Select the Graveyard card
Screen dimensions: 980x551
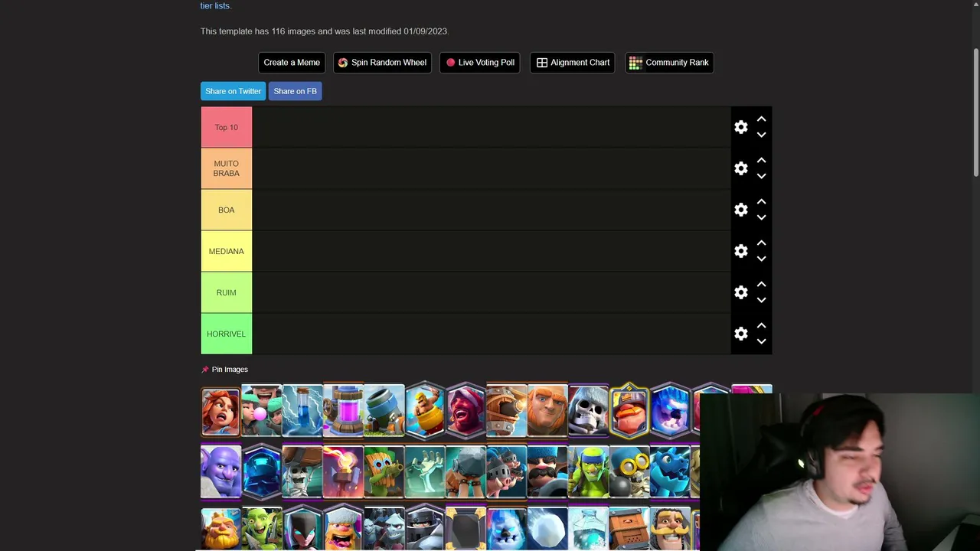[425, 472]
